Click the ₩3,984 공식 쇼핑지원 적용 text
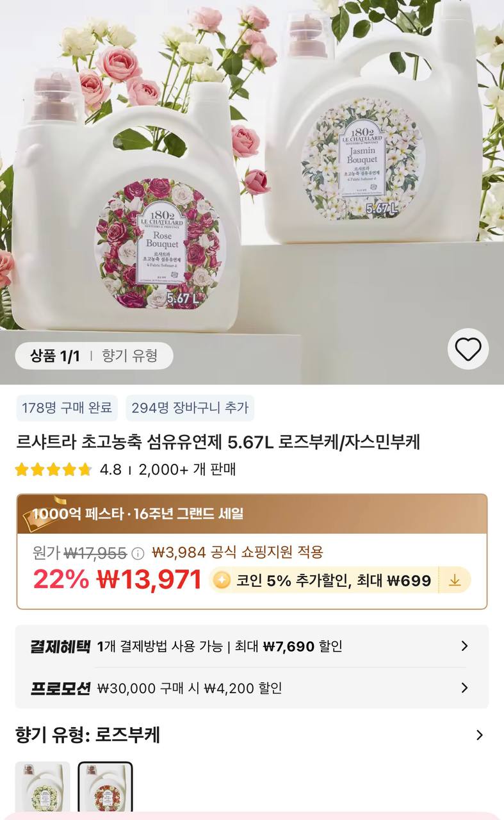The height and width of the screenshot is (820, 504). (x=238, y=552)
